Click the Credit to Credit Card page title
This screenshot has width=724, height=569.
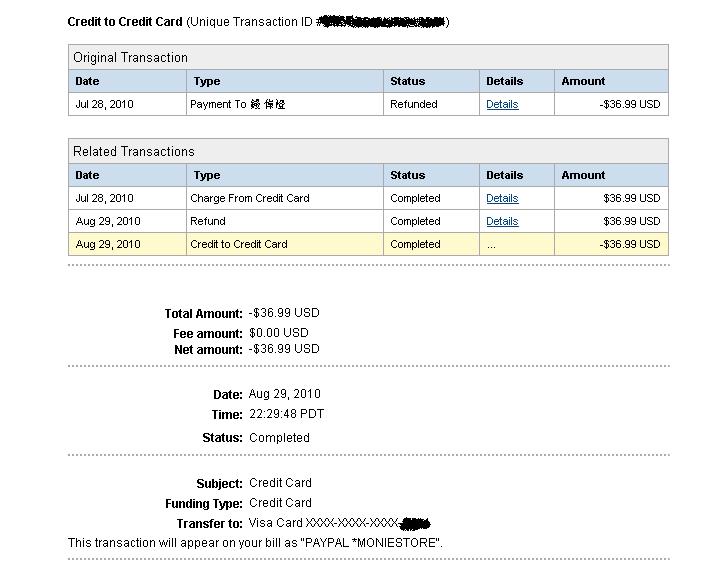(x=125, y=22)
